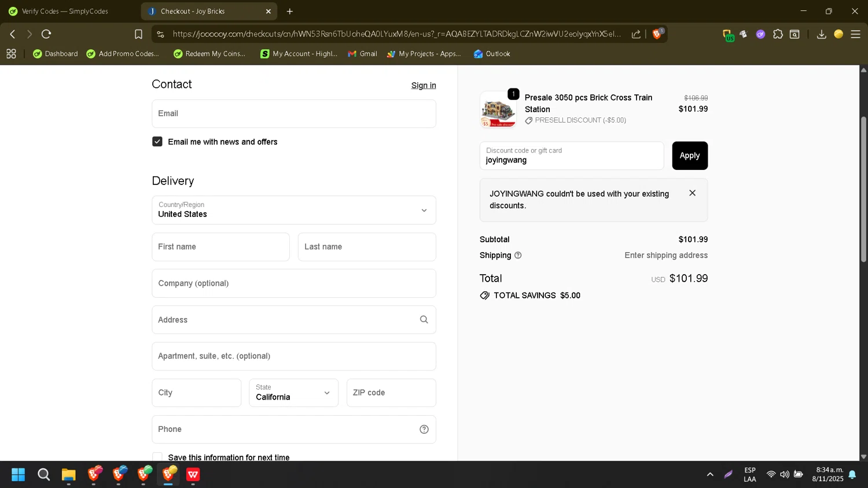Open the notification bell in system tray
This screenshot has height=488, width=868.
pyautogui.click(x=852, y=475)
